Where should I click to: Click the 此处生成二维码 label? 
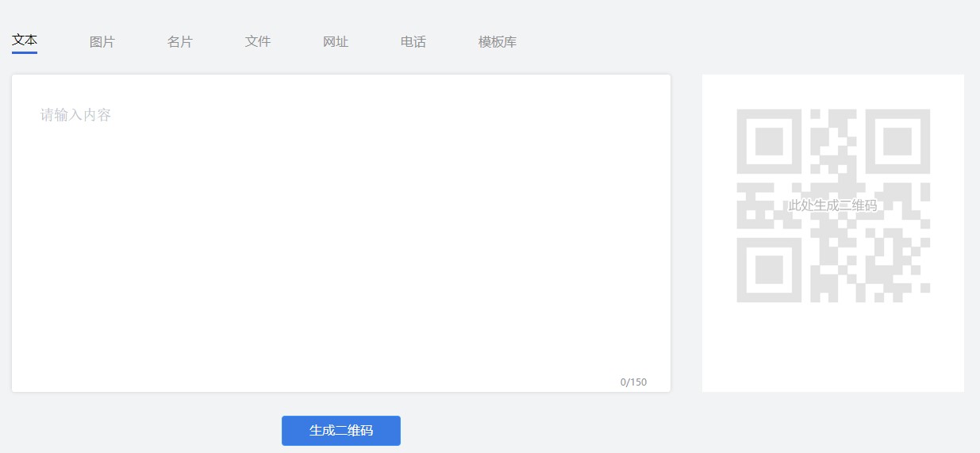point(832,205)
